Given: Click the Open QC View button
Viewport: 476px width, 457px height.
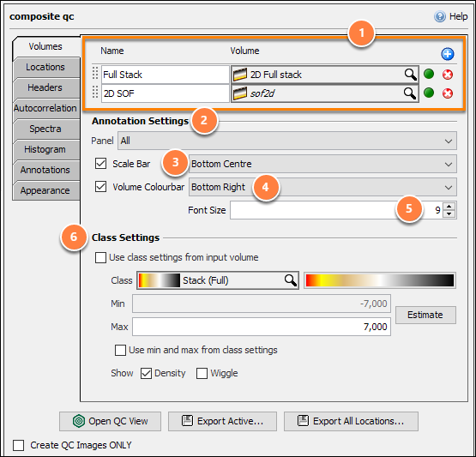Looking at the screenshot, I should click(x=110, y=421).
